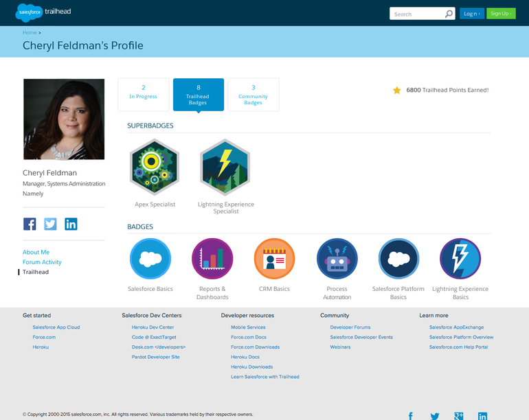The height and width of the screenshot is (420, 529).
Task: Open the Pardot Developer Site link
Action: click(155, 357)
